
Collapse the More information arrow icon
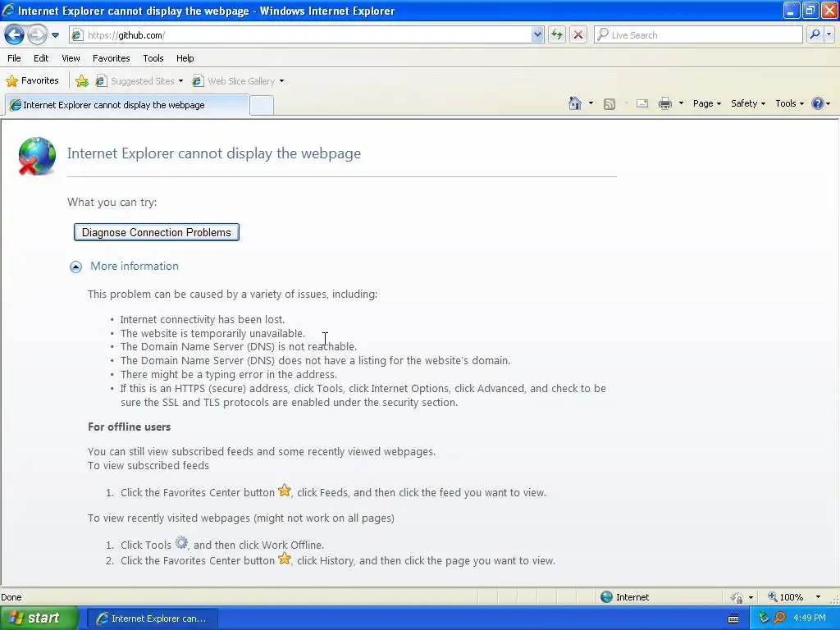tap(76, 267)
